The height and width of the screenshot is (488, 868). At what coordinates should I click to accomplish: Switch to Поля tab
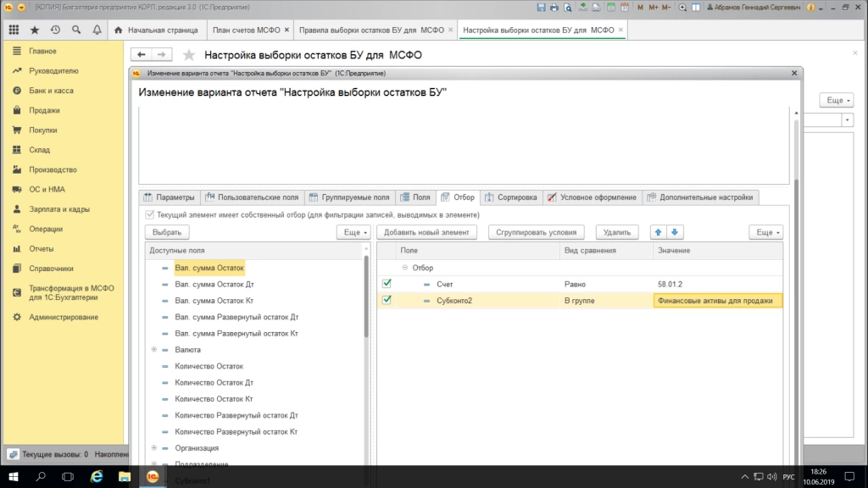415,197
